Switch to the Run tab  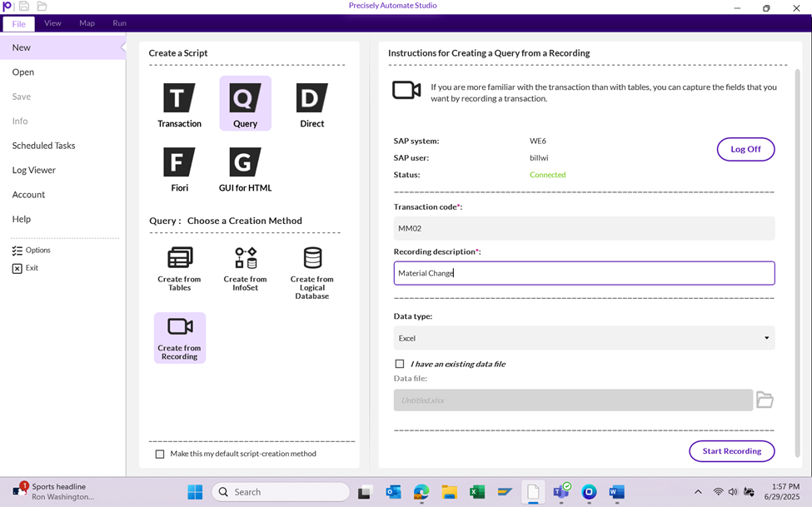(x=119, y=23)
